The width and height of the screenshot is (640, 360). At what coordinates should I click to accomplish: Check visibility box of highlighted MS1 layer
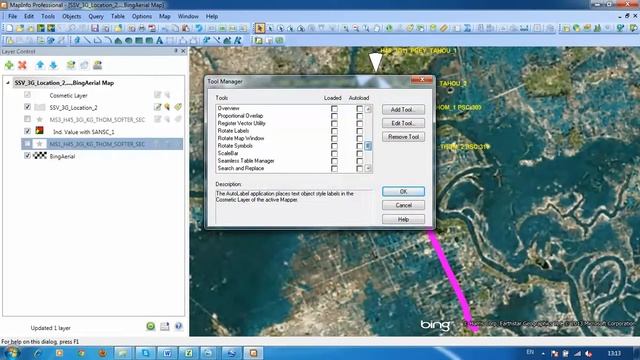coord(27,144)
